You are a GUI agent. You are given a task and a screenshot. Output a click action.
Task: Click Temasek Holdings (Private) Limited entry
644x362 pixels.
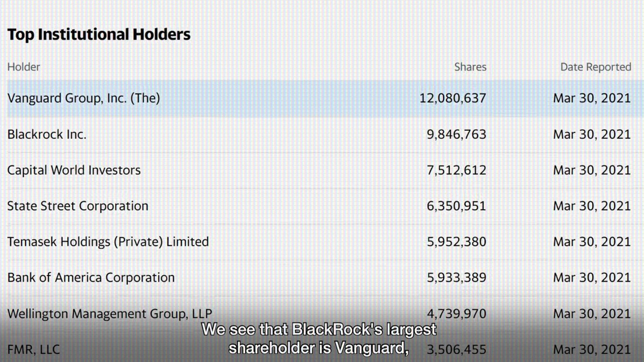(x=108, y=242)
